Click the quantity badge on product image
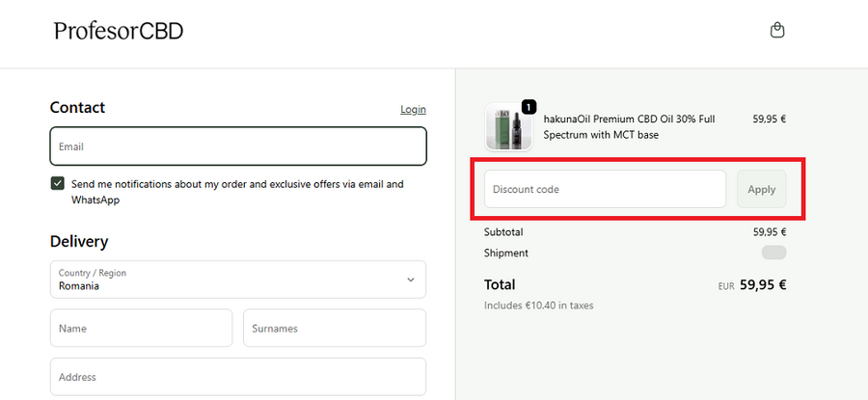Screen dimensions: 868x400 point(529,107)
